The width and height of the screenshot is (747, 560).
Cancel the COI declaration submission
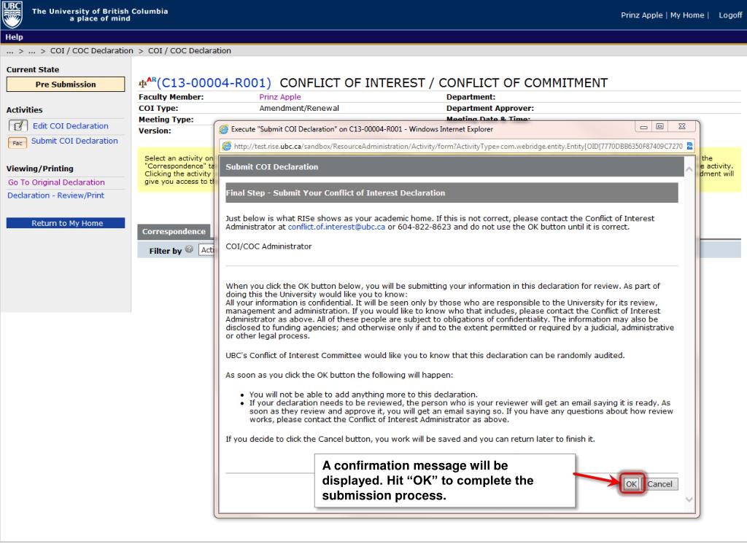(662, 484)
